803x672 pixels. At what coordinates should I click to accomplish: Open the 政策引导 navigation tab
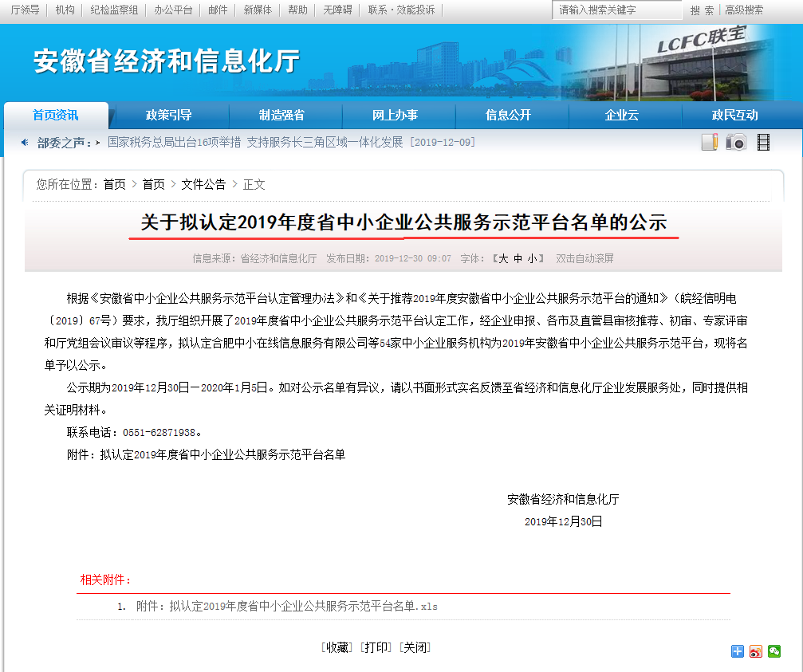point(168,116)
